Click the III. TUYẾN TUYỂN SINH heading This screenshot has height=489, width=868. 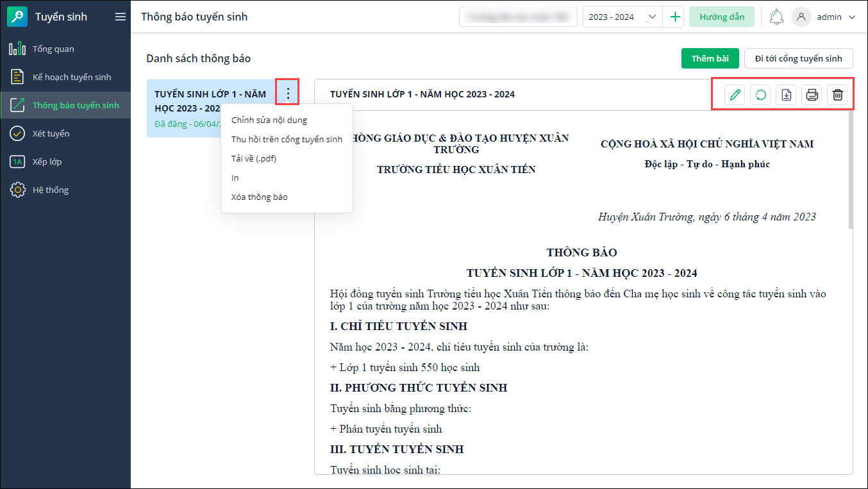[x=397, y=449]
